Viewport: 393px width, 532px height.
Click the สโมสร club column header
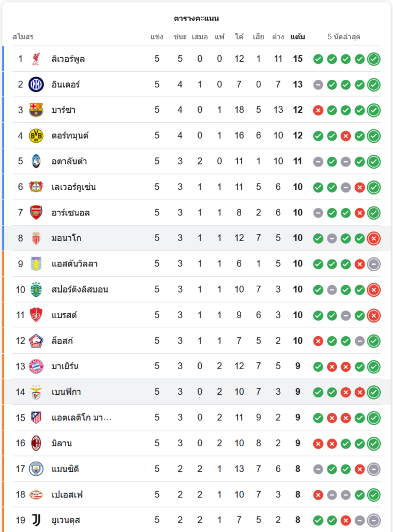click(23, 37)
